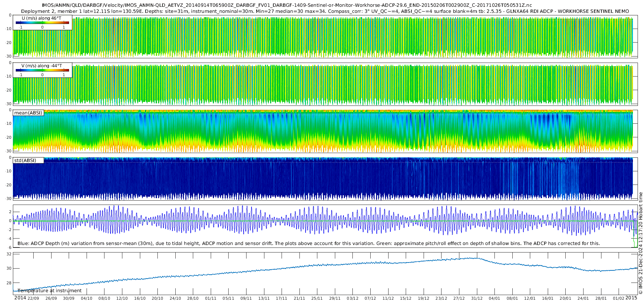The image size is (644, 304).
Task: Click the NetCDF file path title at top
Action: [287, 5]
